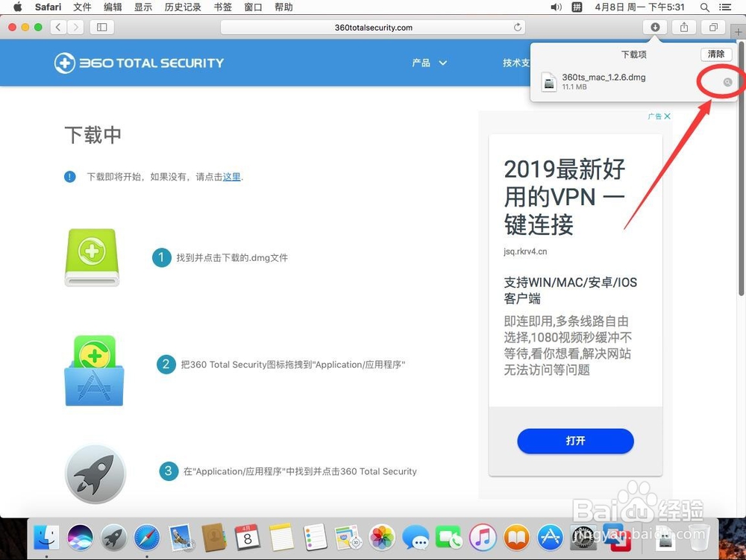The width and height of the screenshot is (746, 560).
Task: Click the jsq.rkrv4.cn ad link
Action: tap(525, 251)
